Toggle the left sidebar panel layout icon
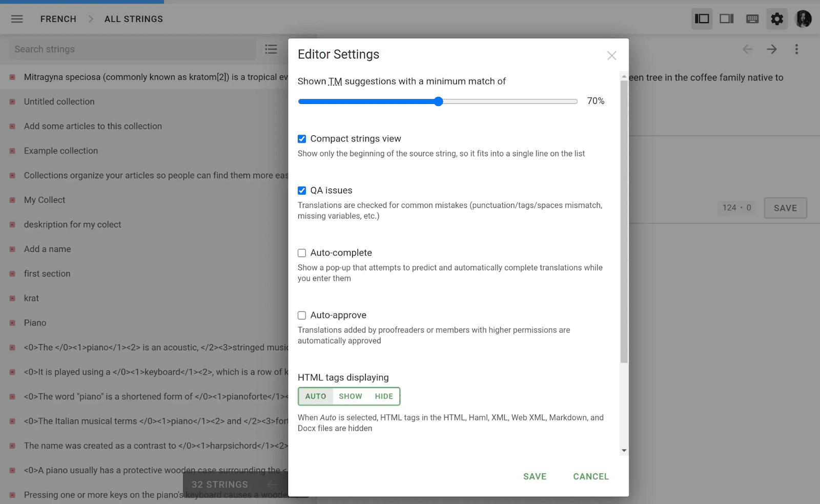The width and height of the screenshot is (820, 504). (702, 19)
